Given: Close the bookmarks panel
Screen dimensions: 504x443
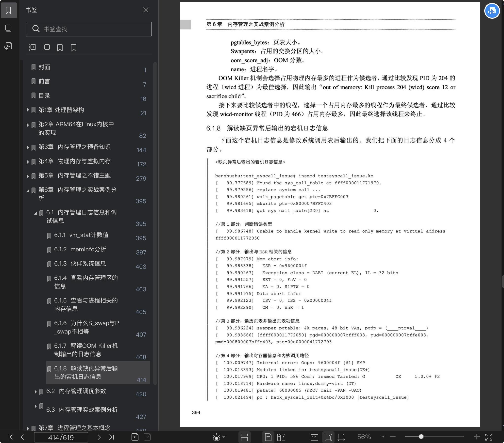Looking at the screenshot, I should click(x=146, y=10).
